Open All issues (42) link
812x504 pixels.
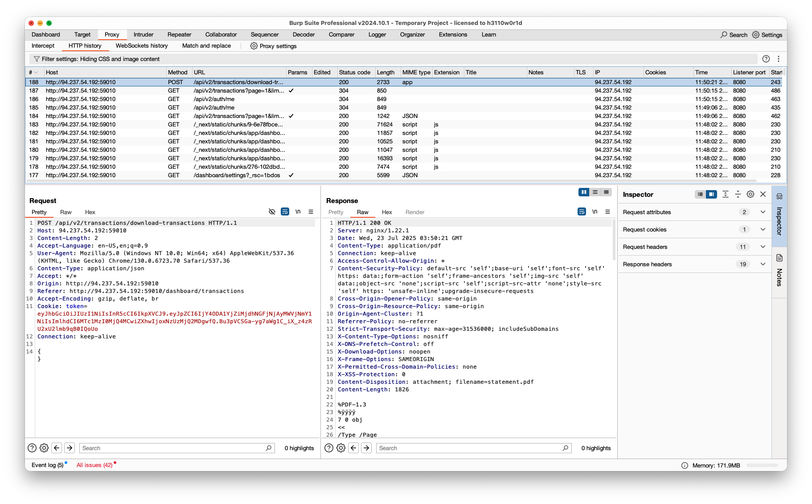(x=94, y=465)
